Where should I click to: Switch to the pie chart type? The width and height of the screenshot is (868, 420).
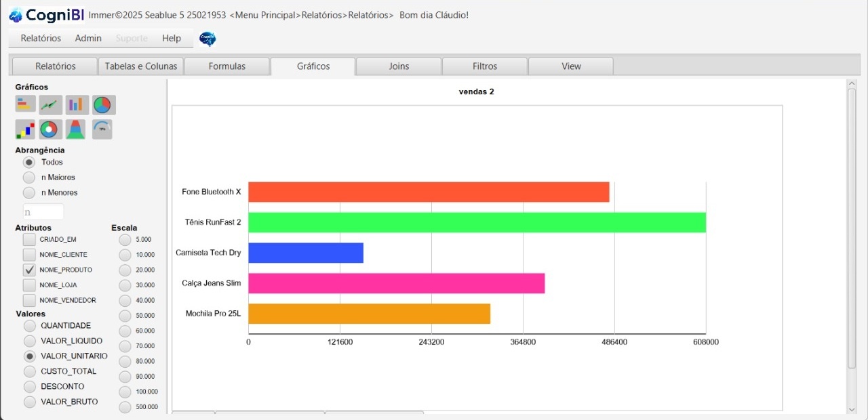pyautogui.click(x=103, y=104)
